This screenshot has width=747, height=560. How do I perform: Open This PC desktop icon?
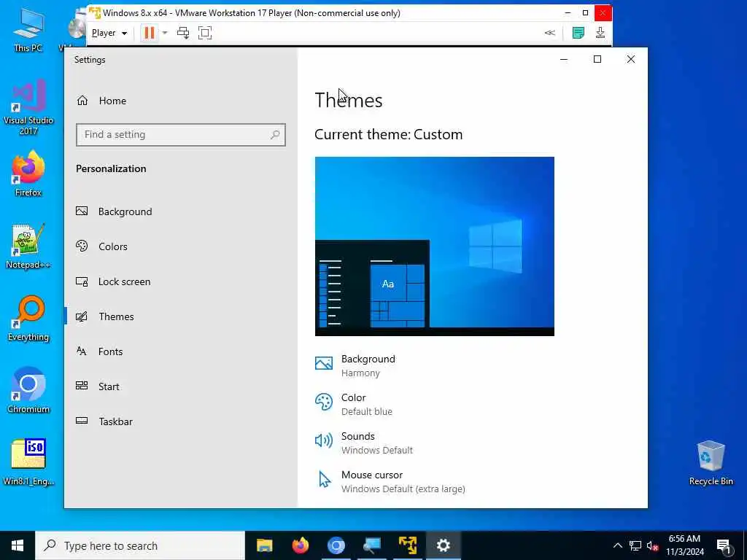coord(28,31)
